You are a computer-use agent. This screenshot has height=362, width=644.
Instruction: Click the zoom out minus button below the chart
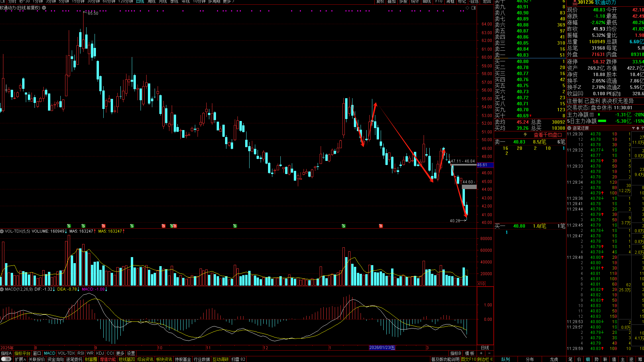pyautogui.click(x=489, y=353)
